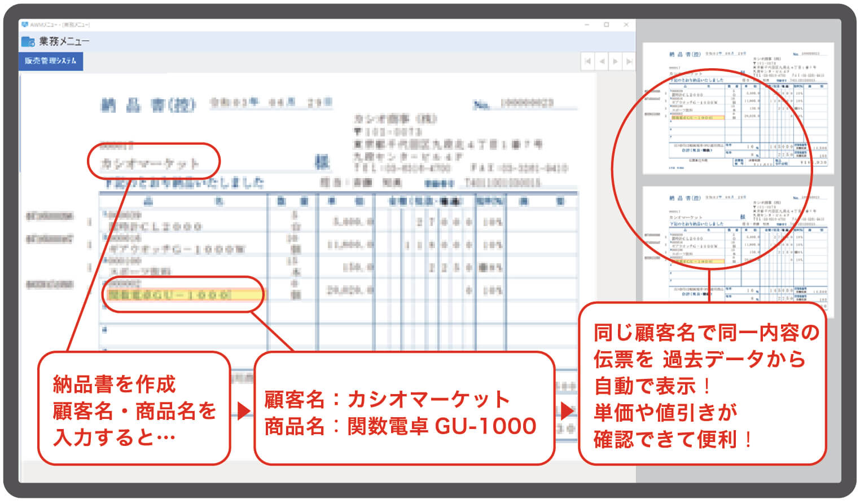The image size is (860, 504).
Task: Go to the previous record arrow
Action: pyautogui.click(x=602, y=61)
